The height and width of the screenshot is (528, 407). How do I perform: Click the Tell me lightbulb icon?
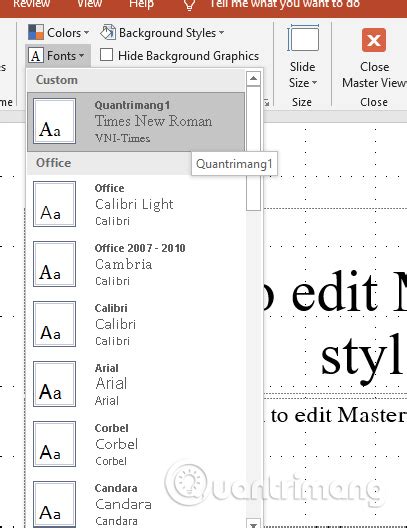pos(190,5)
